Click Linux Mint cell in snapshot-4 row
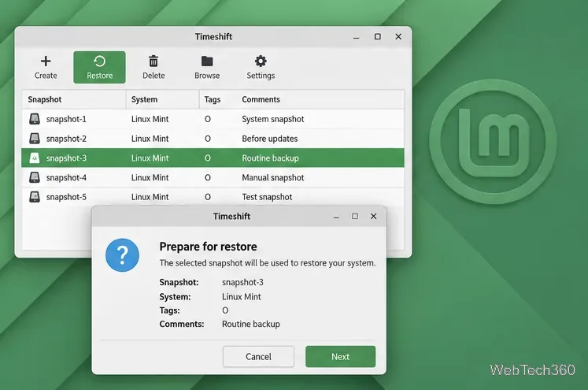 click(150, 177)
